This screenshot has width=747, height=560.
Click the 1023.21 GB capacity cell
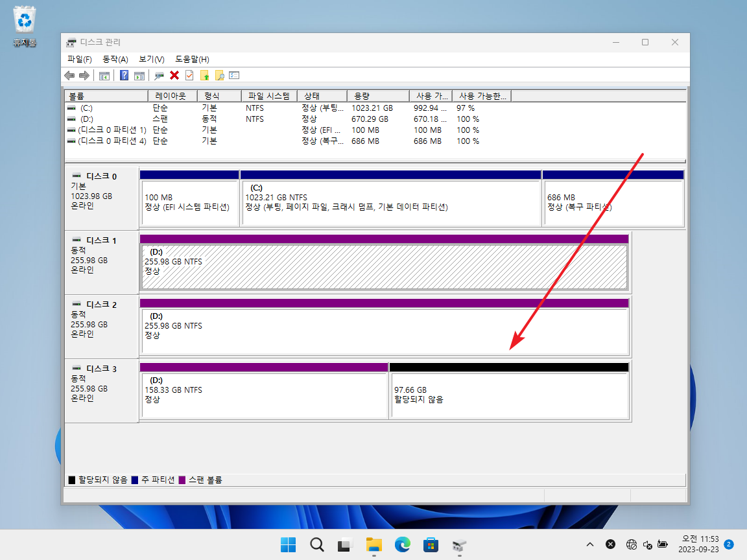[x=372, y=108]
